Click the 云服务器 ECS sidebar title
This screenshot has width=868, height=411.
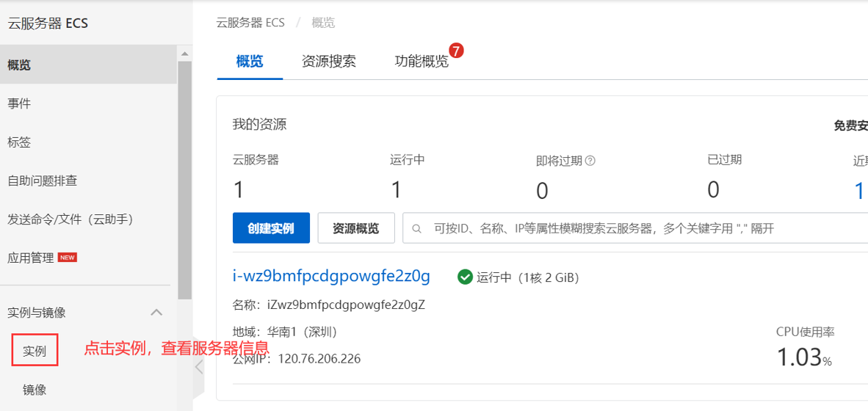[48, 23]
